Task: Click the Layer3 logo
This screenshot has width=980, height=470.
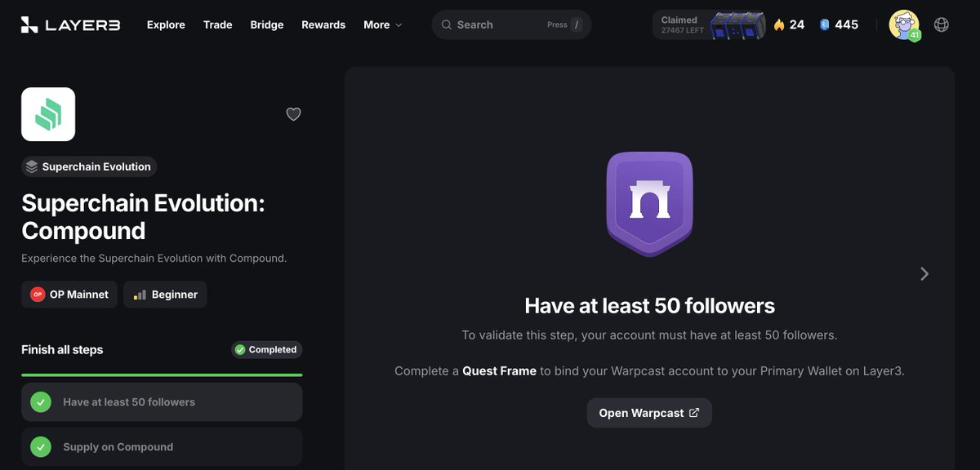Action: click(70, 24)
